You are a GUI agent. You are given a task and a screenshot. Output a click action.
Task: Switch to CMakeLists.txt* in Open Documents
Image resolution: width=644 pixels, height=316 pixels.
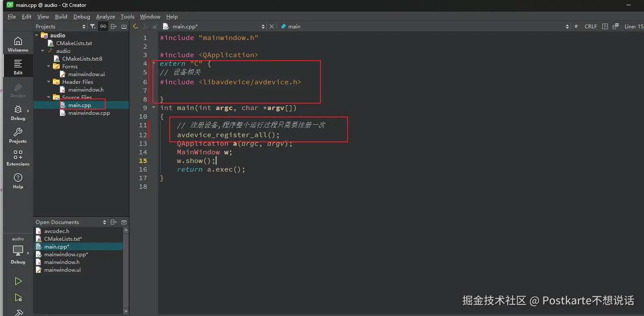63,239
